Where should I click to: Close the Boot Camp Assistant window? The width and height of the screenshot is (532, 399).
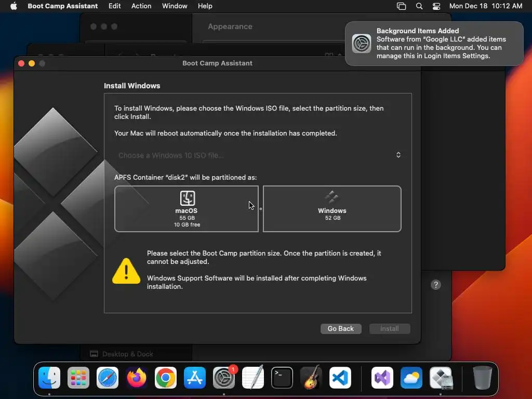tap(21, 63)
